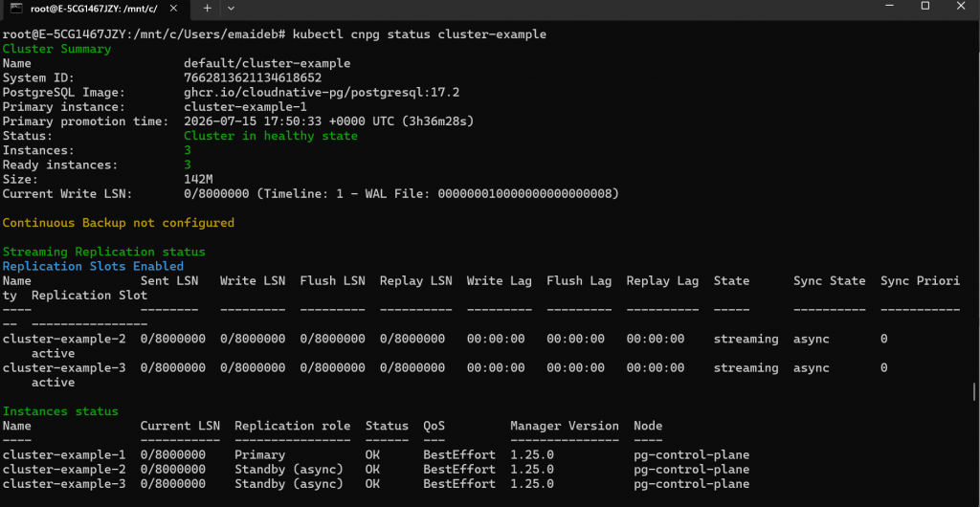Click the 'Primary' replication role entry

click(x=260, y=454)
